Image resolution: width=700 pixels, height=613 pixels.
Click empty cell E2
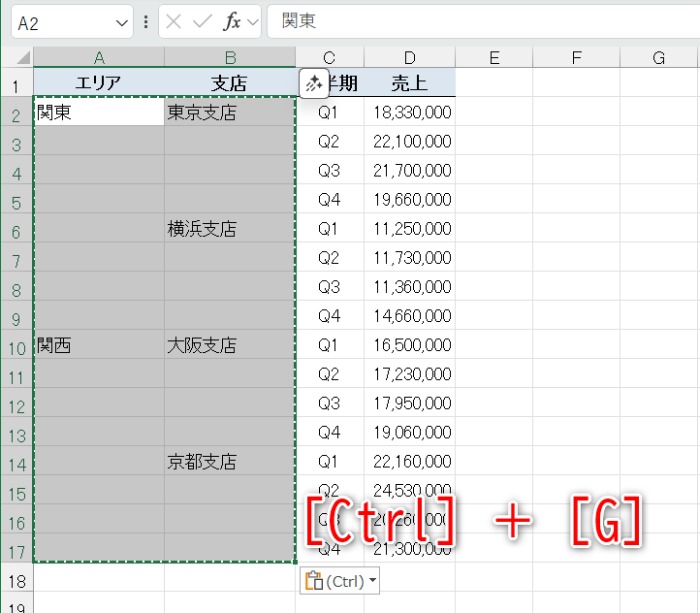click(x=493, y=112)
